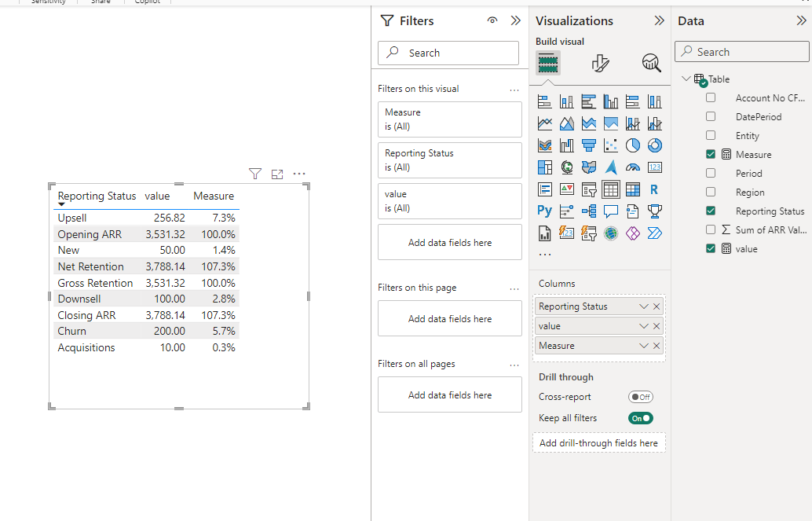
Task: Select the Clustered column chart visual
Action: click(x=610, y=101)
